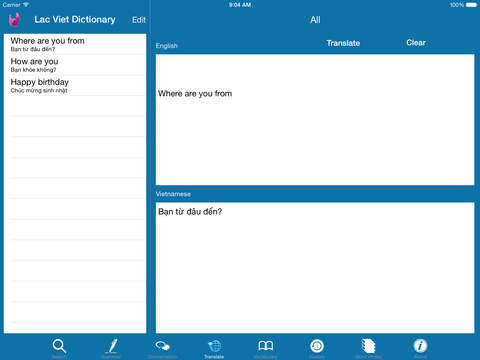Click the 'Vietnamese' language label
Viewport: 480px width, 360px height.
[x=173, y=194]
